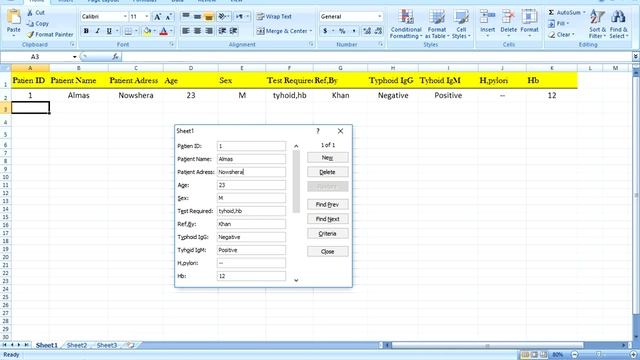Click the Cut command
The height and width of the screenshot is (360, 640).
(x=36, y=13)
